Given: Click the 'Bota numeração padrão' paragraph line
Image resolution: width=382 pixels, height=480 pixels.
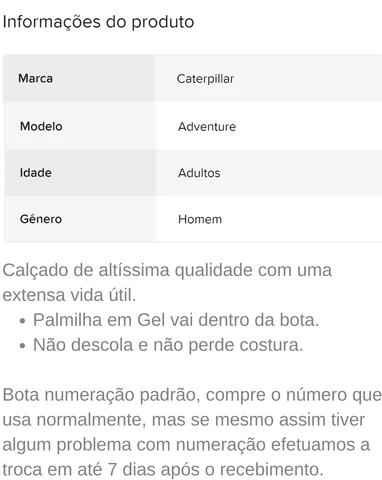Looking at the screenshot, I should click(x=192, y=395).
